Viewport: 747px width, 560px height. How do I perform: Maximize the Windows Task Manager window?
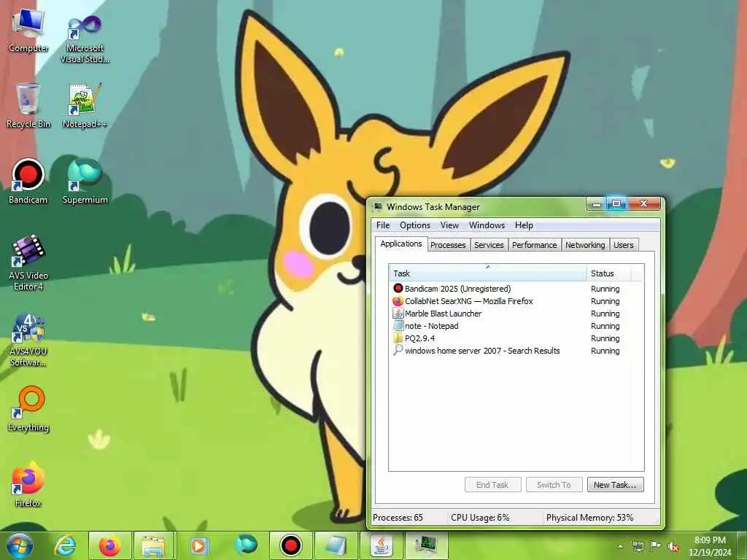616,204
